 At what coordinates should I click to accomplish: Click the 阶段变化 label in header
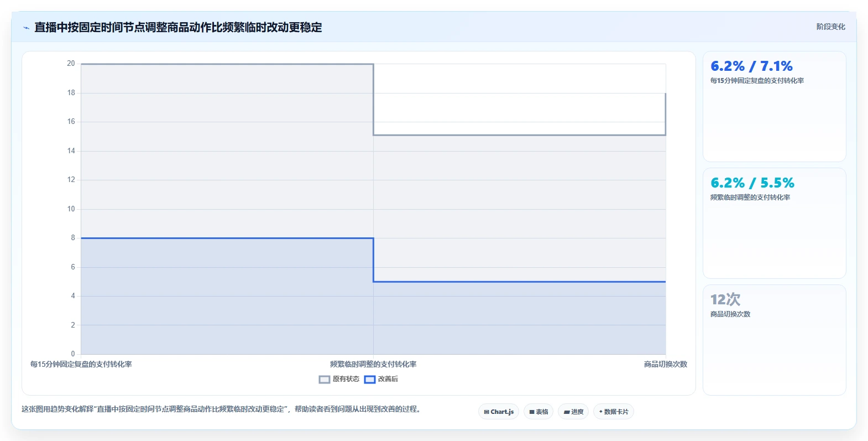coord(830,27)
